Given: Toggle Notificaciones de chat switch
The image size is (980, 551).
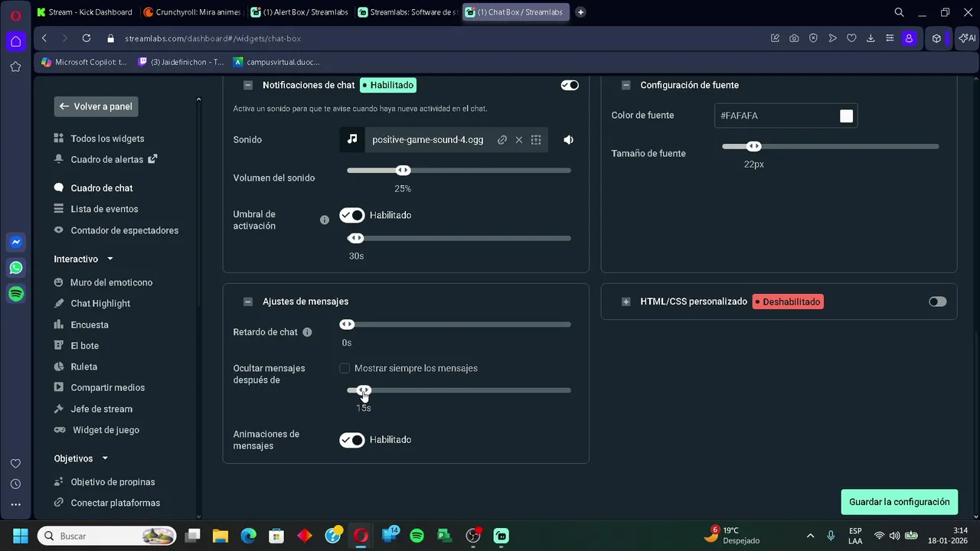Looking at the screenshot, I should 570,85.
